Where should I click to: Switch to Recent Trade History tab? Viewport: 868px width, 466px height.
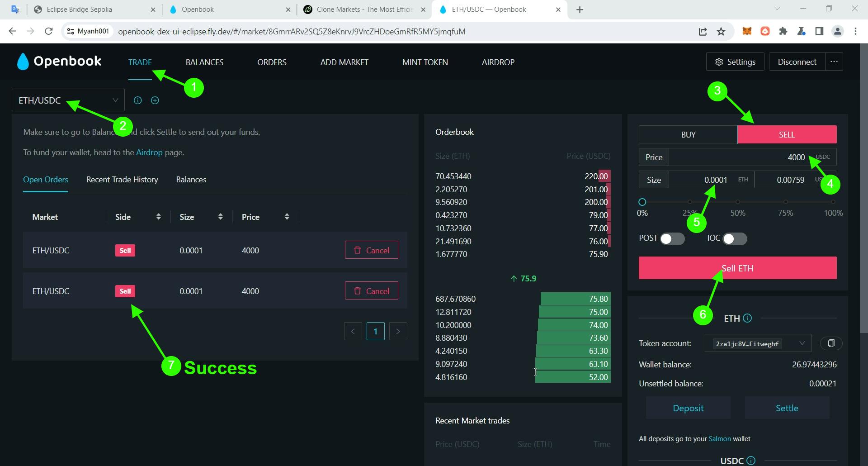pos(122,180)
